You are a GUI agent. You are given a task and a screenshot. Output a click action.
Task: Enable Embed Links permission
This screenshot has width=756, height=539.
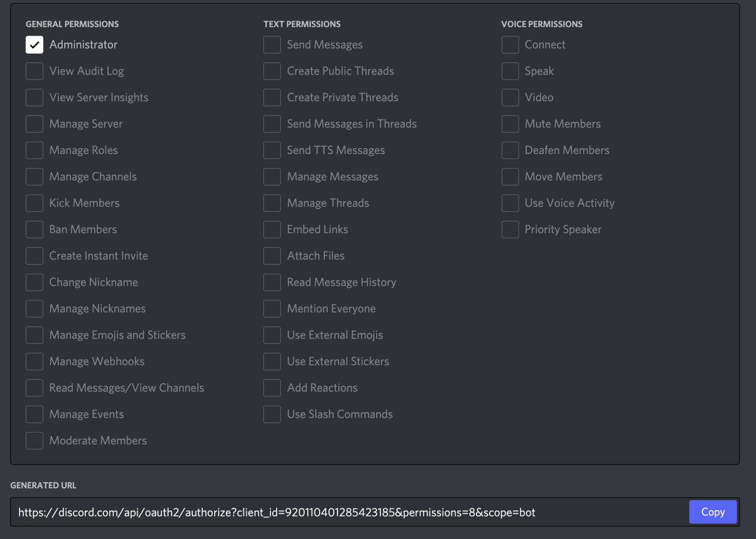(272, 230)
